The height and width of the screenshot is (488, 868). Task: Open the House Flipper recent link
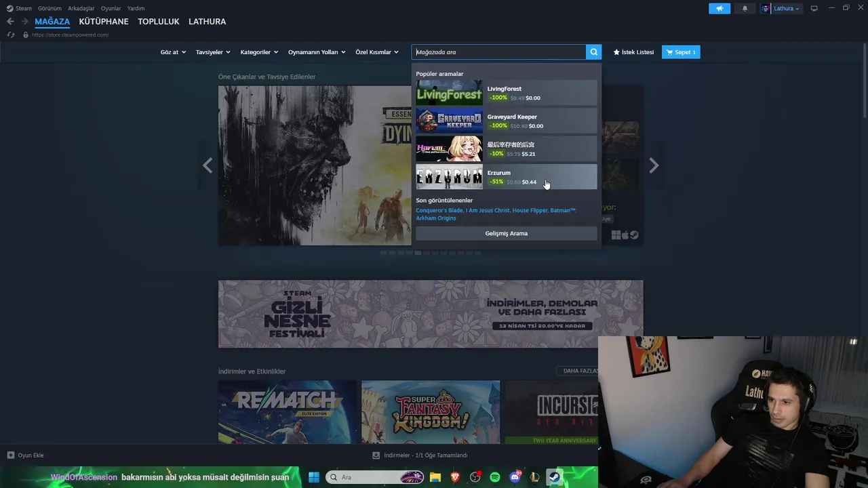530,210
